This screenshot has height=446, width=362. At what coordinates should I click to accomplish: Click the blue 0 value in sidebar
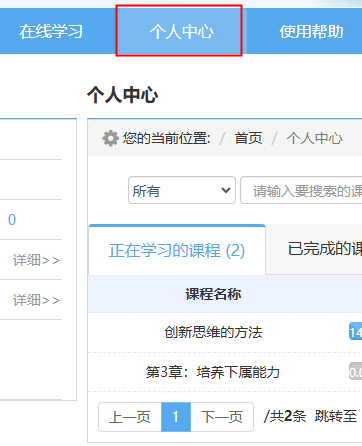click(x=12, y=220)
